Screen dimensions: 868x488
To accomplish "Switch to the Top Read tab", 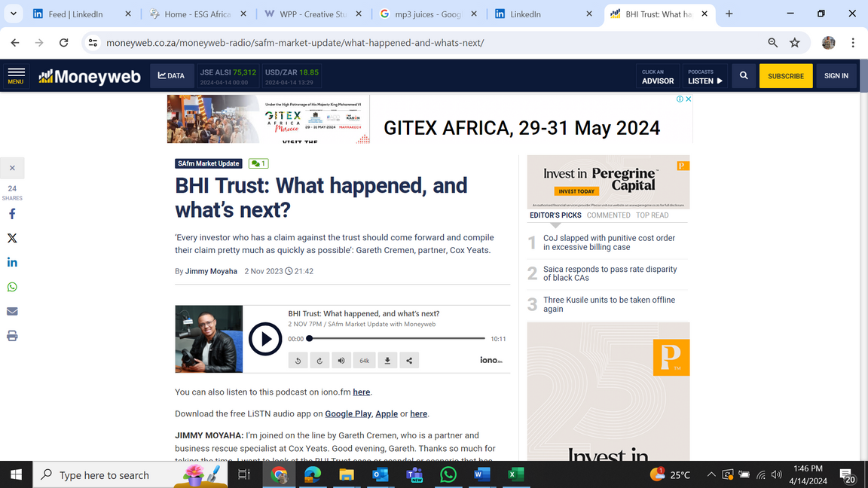I will tap(652, 215).
